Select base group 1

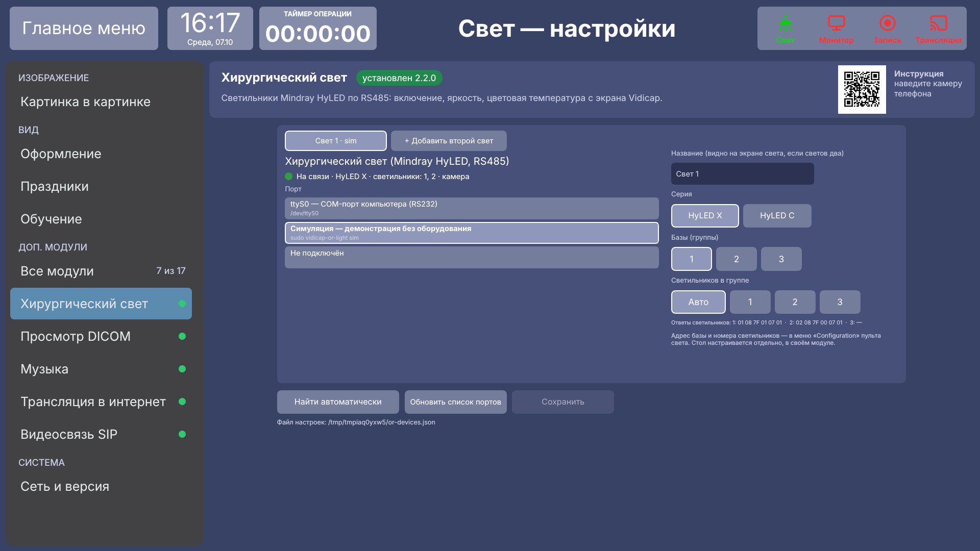click(x=692, y=259)
